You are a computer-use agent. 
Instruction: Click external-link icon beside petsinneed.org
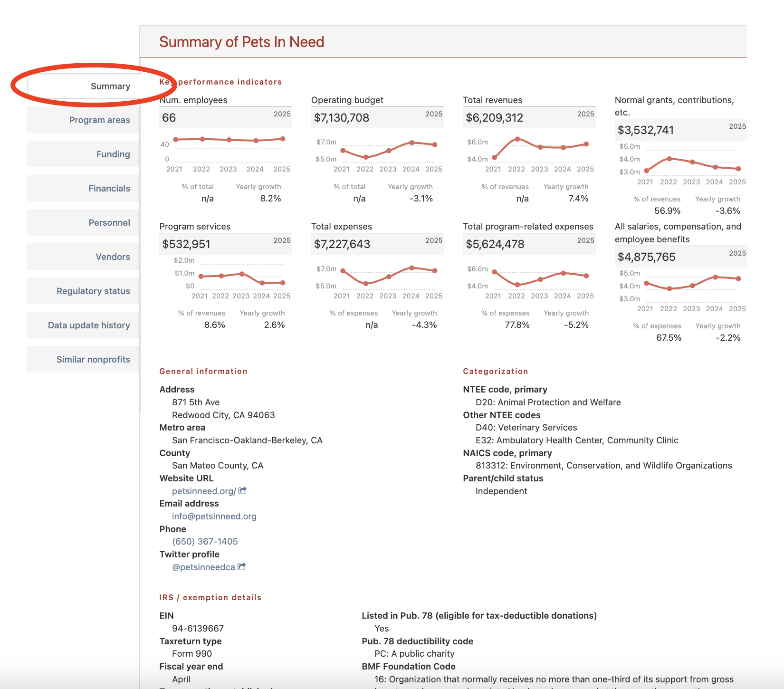click(x=242, y=490)
